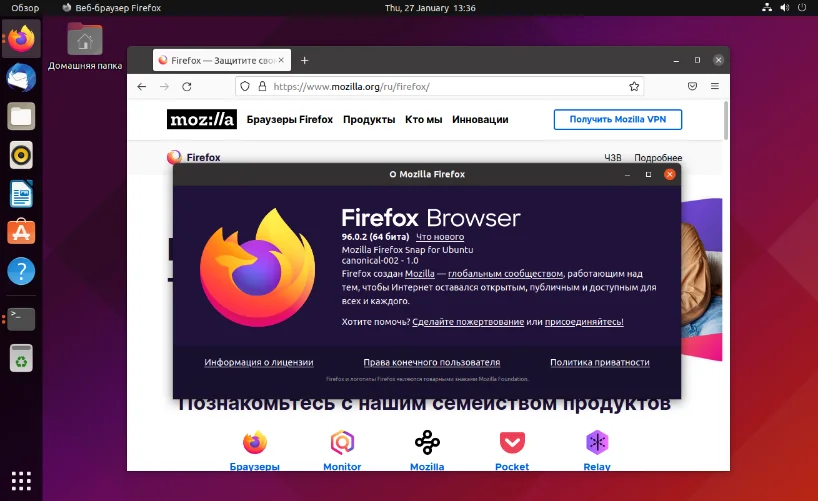Click Подробнее link on page

coord(658,158)
